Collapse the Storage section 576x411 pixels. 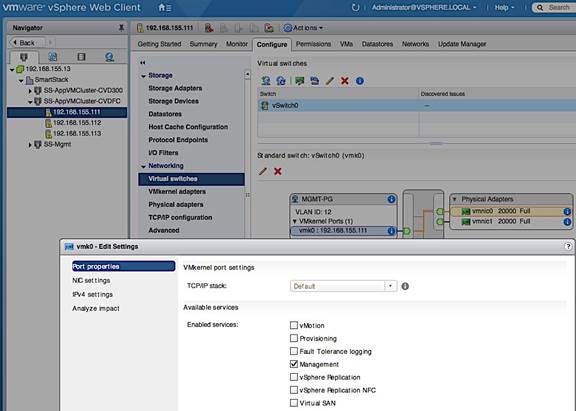pos(143,76)
